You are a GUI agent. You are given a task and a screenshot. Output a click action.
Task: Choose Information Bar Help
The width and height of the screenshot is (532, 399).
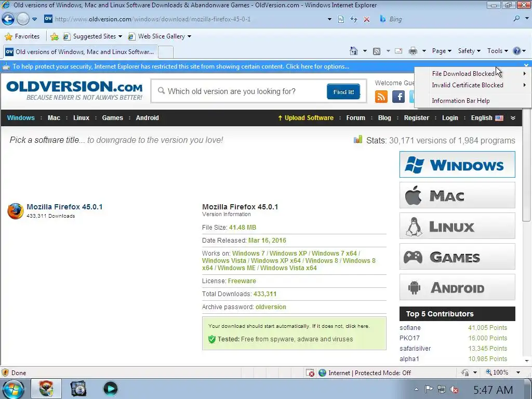[x=473, y=101]
